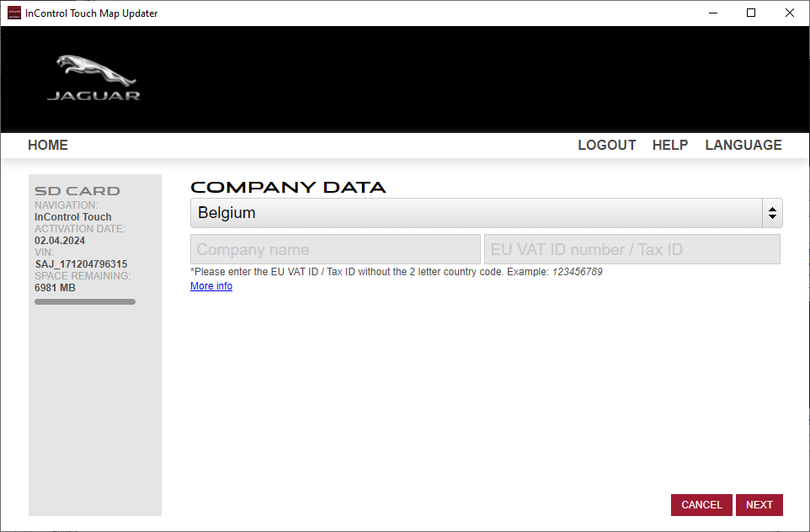Image resolution: width=810 pixels, height=532 pixels.
Task: Focus the EU VAT ID number field
Action: 632,249
